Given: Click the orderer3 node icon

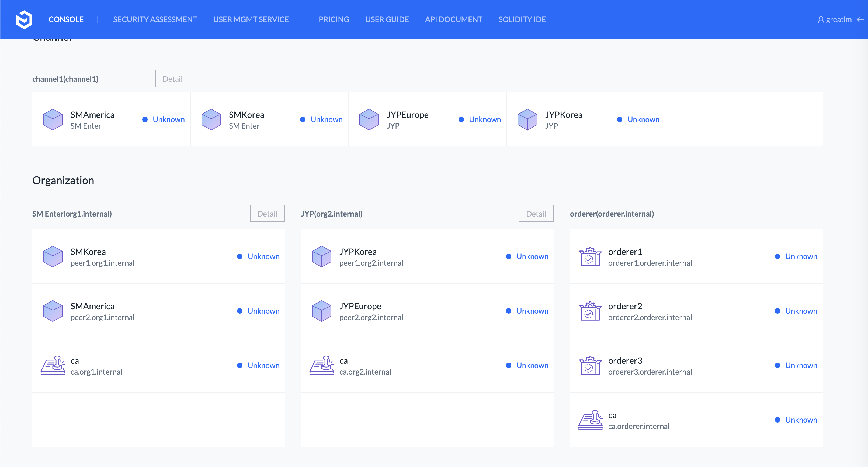Looking at the screenshot, I should (590, 366).
